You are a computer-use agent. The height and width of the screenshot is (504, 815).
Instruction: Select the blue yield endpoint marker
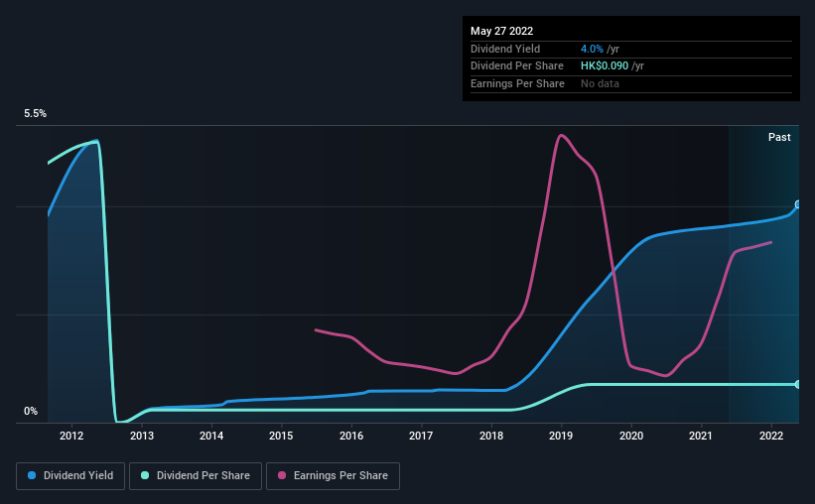798,204
